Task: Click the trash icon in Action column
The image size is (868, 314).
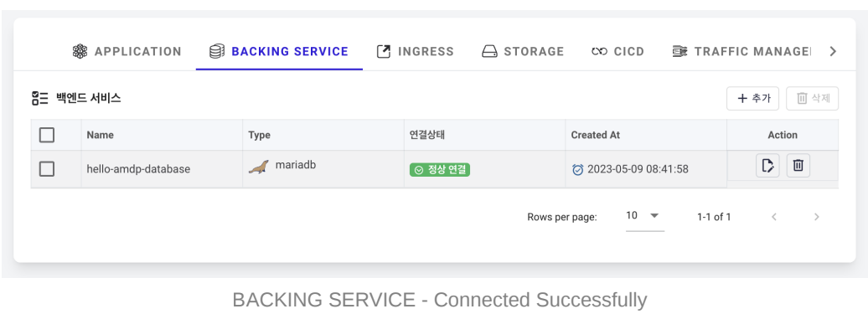Action: (798, 165)
